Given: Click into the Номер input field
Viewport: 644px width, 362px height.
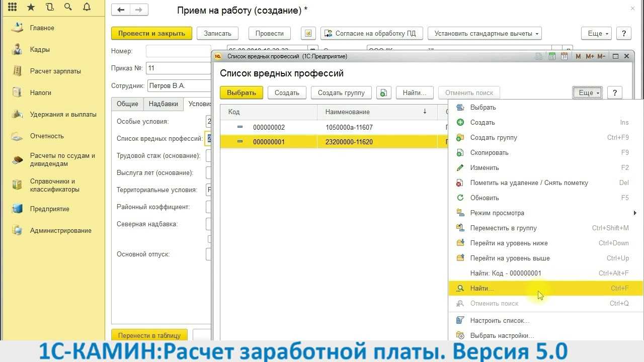Looking at the screenshot, I should [179, 51].
